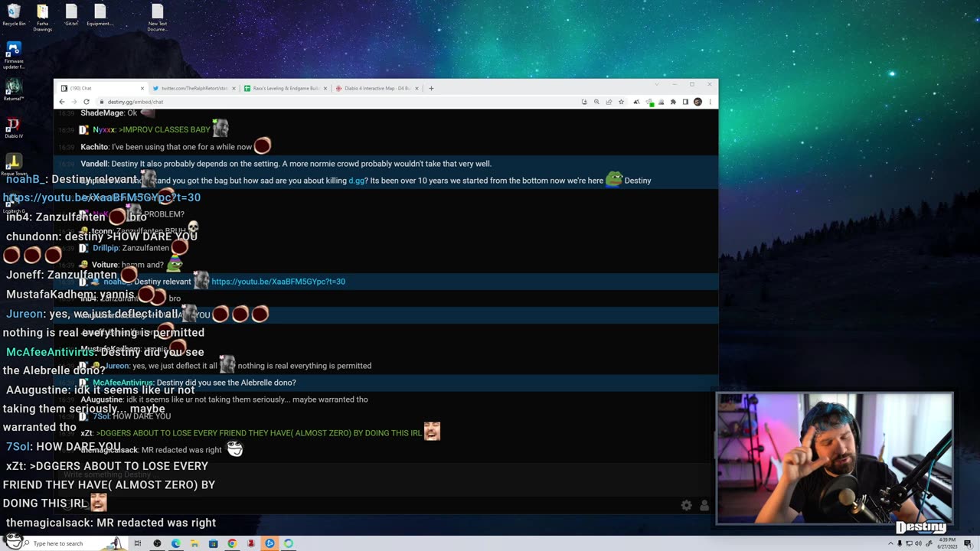
Task: Click the Destiny webcam overlay
Action: tap(835, 458)
